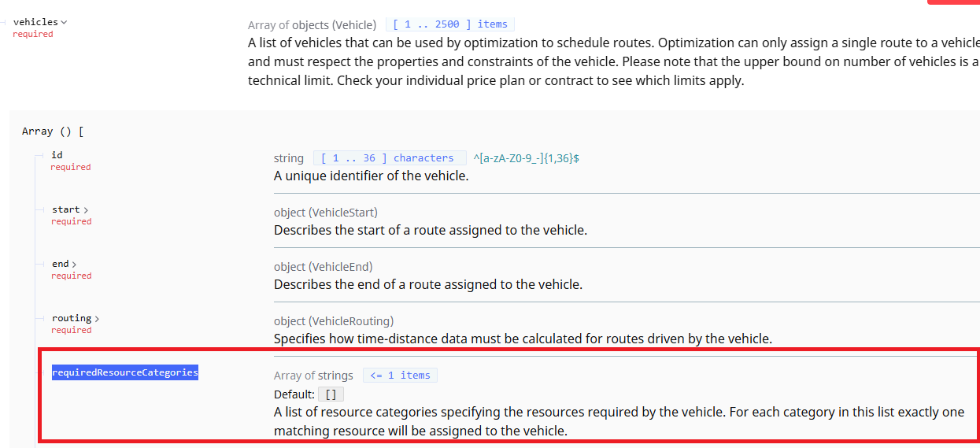Screen dimensions: 980x448
Task: Click the default value "[]" box
Action: coord(331,394)
